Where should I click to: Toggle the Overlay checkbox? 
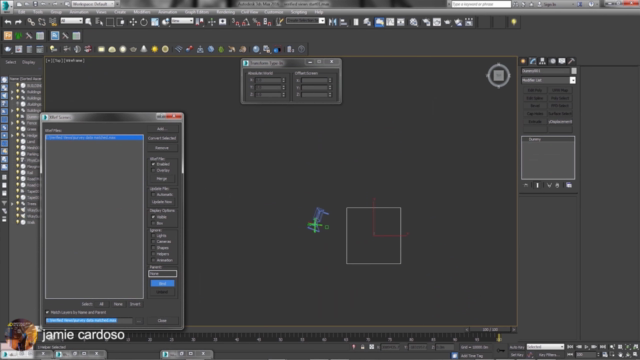coord(153,170)
